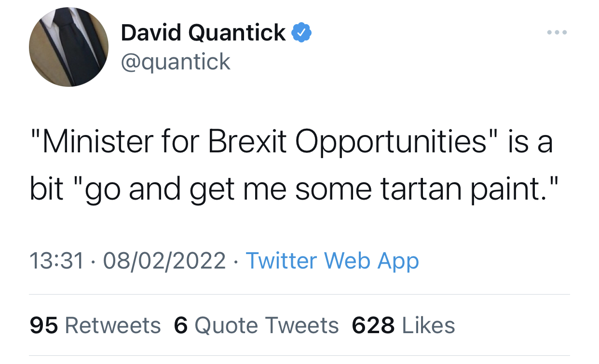Click the 13:31 timestamp

coord(56,261)
